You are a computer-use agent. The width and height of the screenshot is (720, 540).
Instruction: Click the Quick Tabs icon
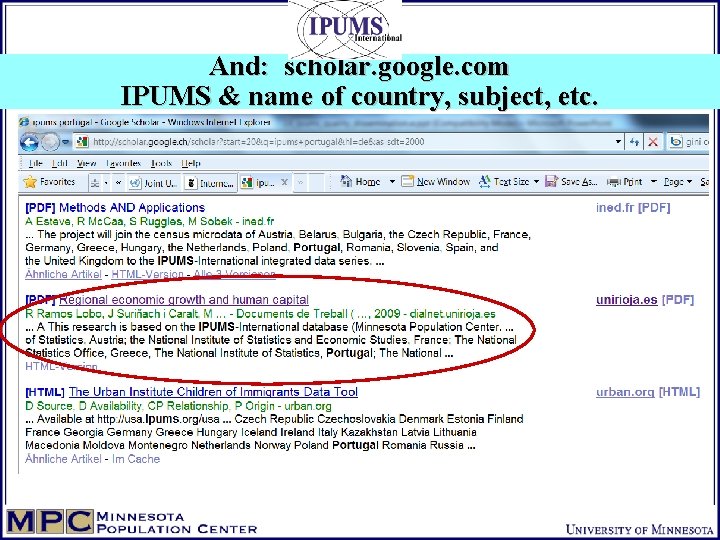(95, 183)
